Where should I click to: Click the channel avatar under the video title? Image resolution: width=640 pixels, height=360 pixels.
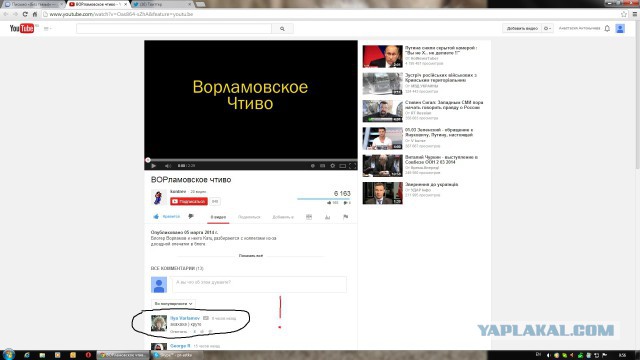tap(158, 197)
